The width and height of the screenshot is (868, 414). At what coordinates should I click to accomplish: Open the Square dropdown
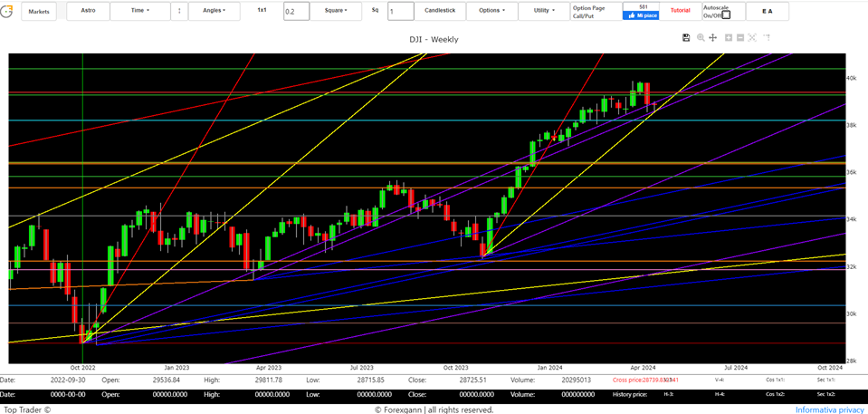coord(334,11)
